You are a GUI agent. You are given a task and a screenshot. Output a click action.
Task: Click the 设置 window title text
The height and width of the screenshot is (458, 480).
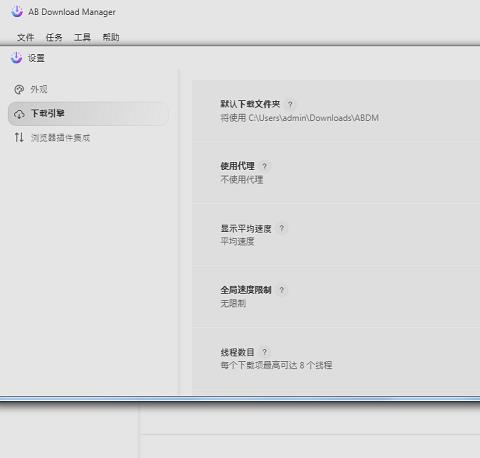pos(36,58)
